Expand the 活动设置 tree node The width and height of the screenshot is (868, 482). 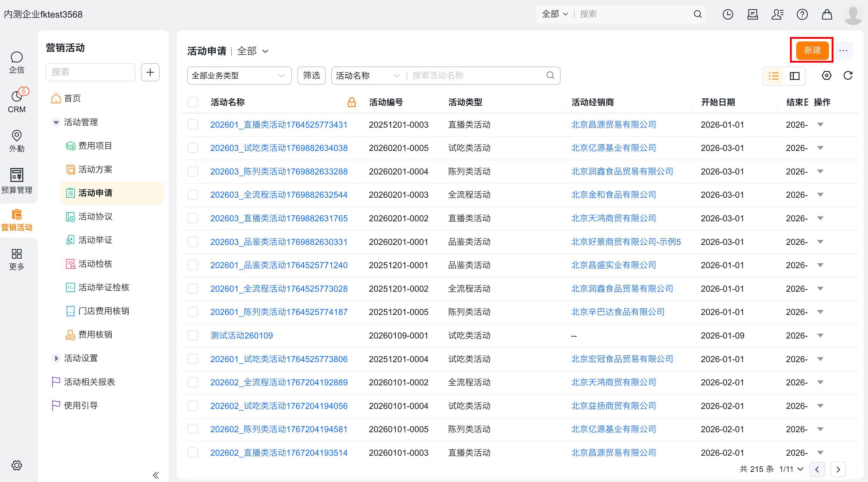56,358
